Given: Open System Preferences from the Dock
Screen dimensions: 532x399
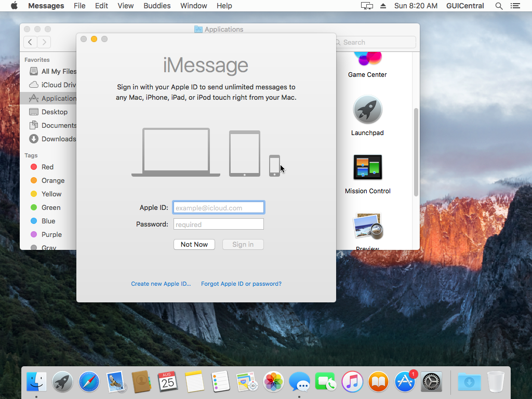Looking at the screenshot, I should point(431,382).
